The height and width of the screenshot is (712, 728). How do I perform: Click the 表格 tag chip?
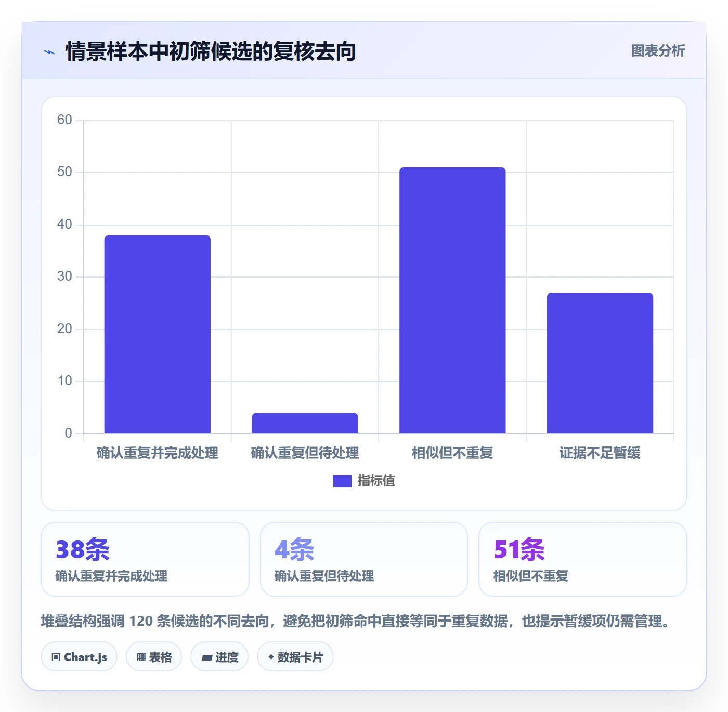154,657
